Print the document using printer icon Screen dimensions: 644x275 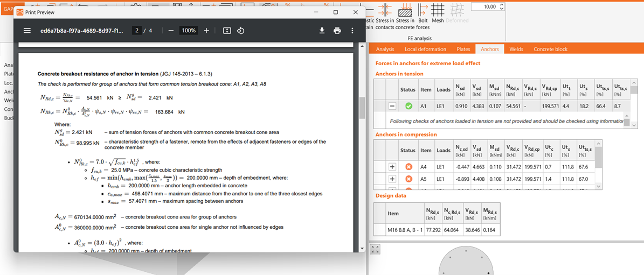pyautogui.click(x=337, y=31)
